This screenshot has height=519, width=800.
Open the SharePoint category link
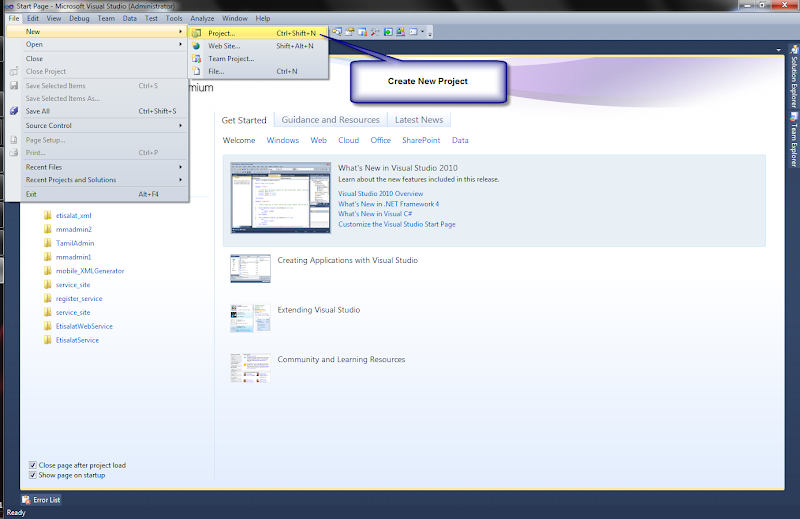pyautogui.click(x=421, y=140)
